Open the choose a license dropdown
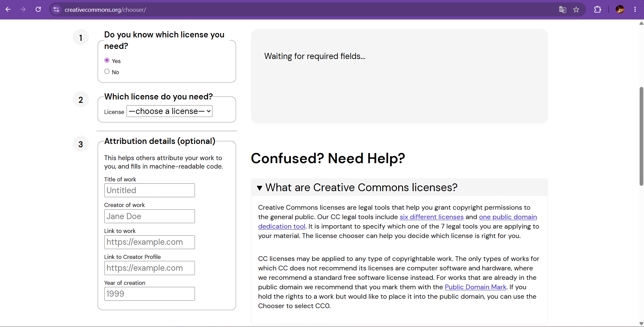 pyautogui.click(x=169, y=111)
